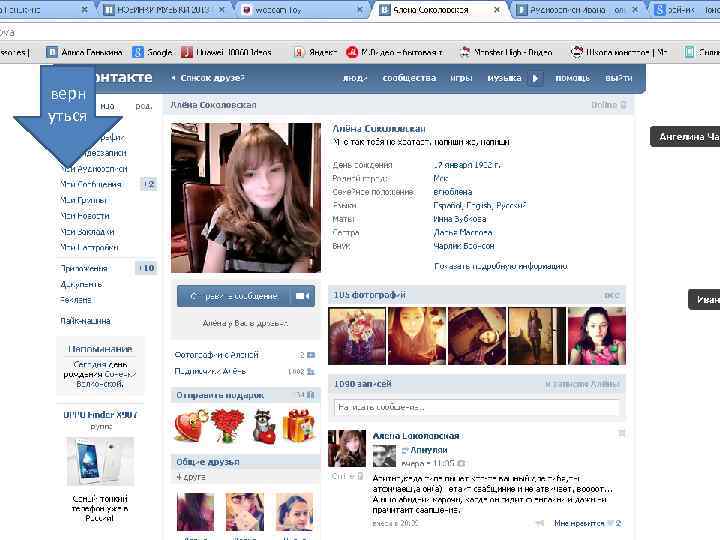Open Мои Сообщения in left sidebar
720x540 pixels.
tap(91, 184)
